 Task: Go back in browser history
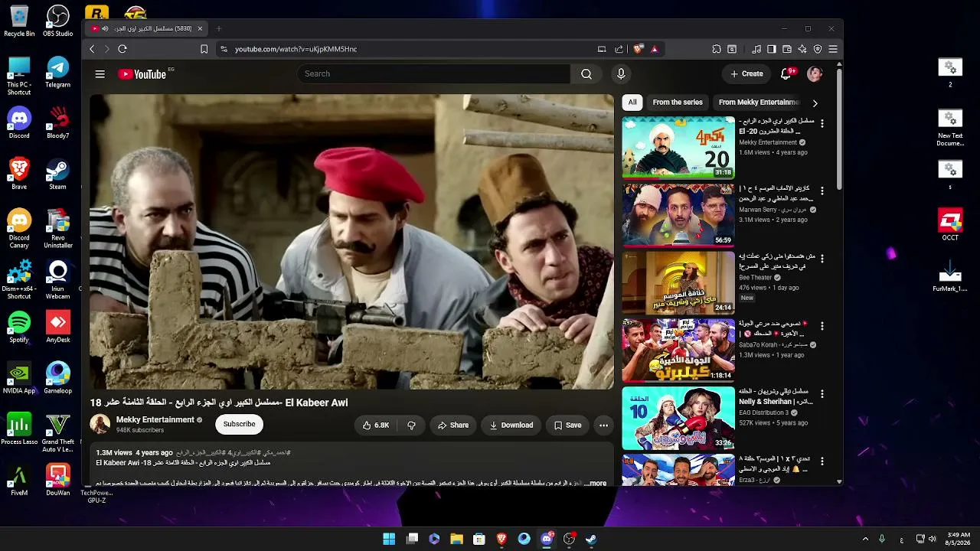pos(92,49)
